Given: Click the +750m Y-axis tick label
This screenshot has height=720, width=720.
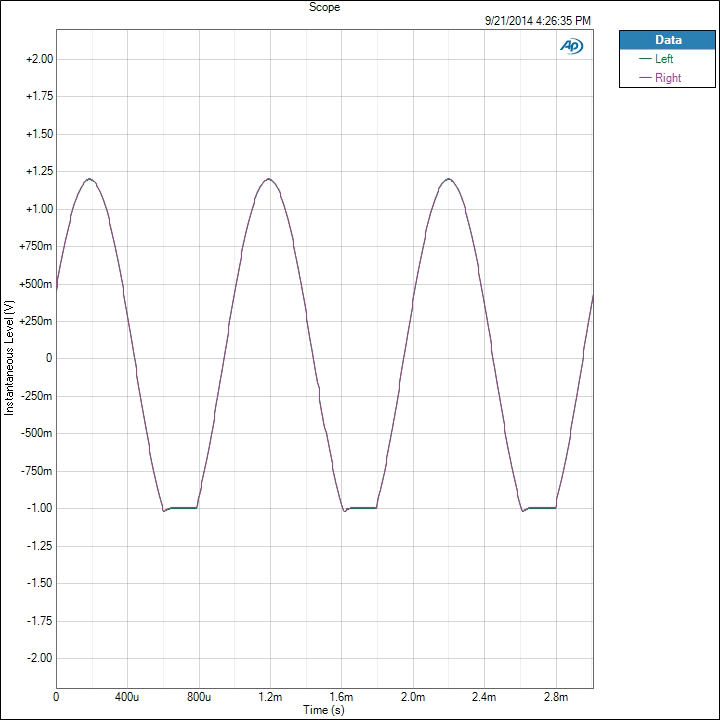Looking at the screenshot, I should [x=36, y=246].
